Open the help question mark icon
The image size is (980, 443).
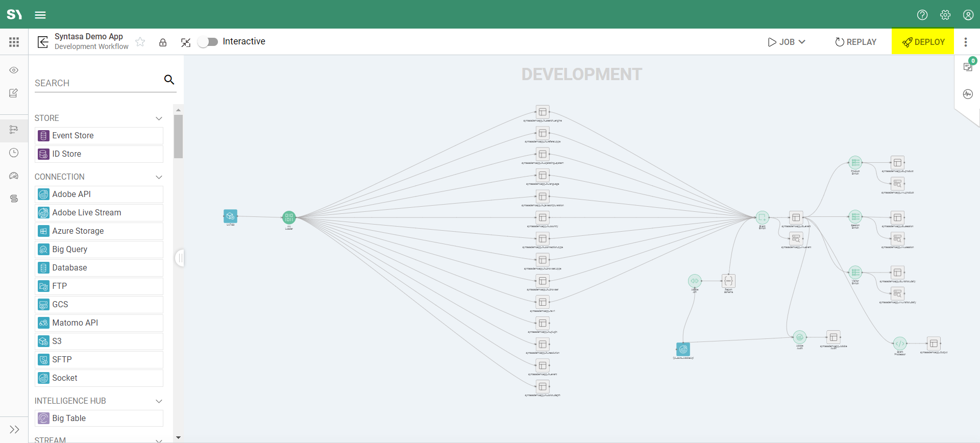pos(922,15)
